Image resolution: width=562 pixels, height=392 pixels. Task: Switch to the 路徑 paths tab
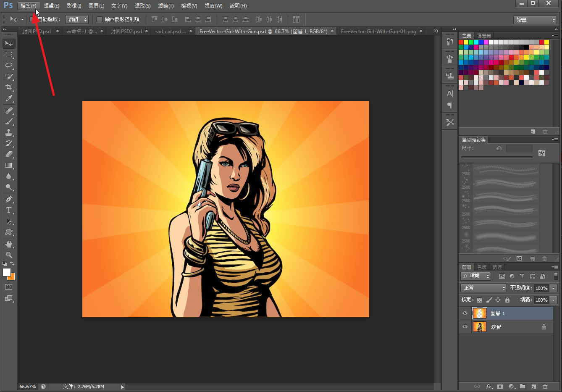497,267
